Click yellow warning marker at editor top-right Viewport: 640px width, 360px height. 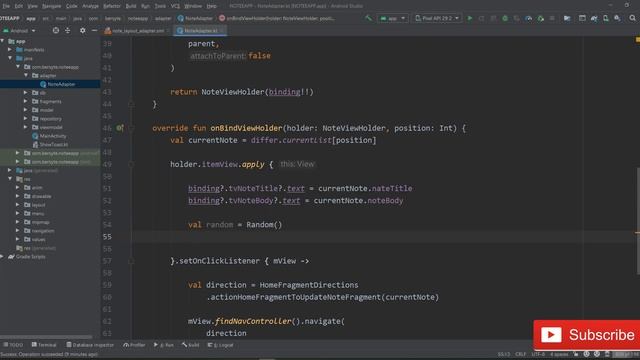[x=638, y=40]
